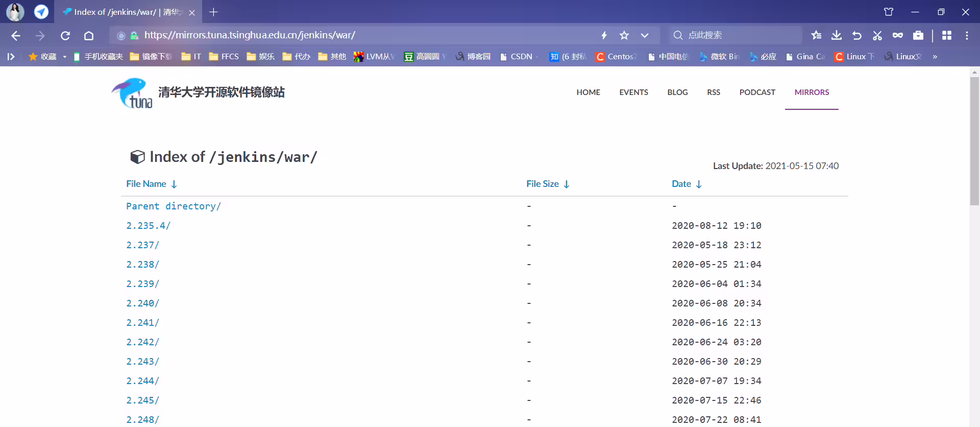The height and width of the screenshot is (427, 980).
Task: Open the skin shirt icon in title bar
Action: tap(889, 12)
